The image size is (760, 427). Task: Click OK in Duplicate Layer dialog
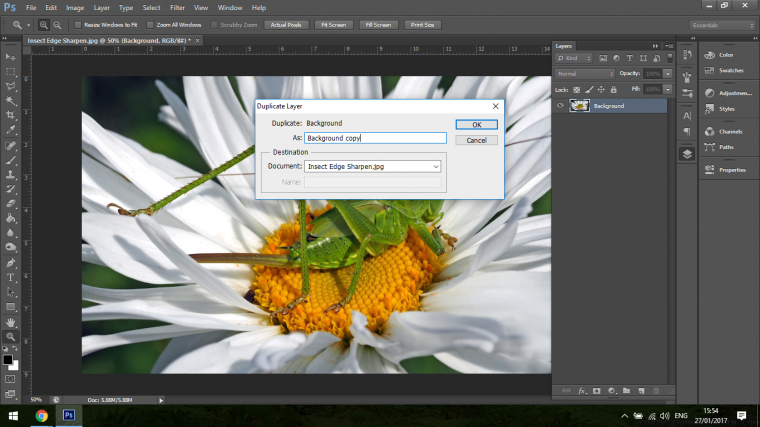pyautogui.click(x=476, y=125)
